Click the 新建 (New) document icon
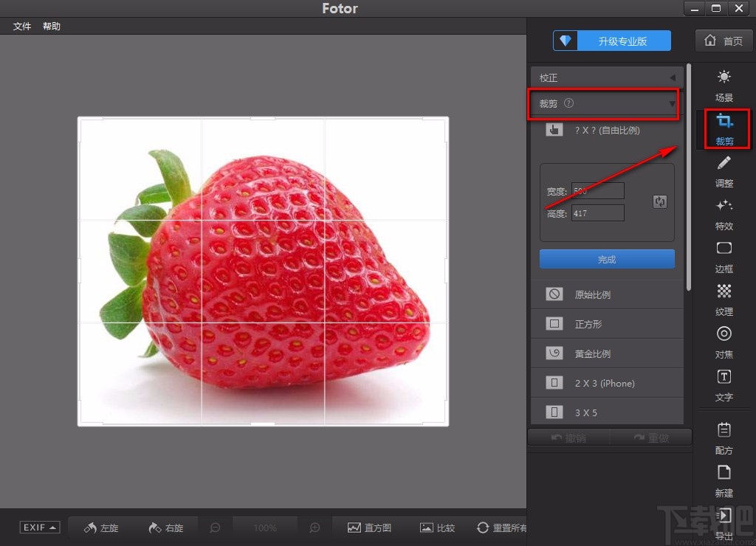The image size is (756, 546). pos(724,480)
